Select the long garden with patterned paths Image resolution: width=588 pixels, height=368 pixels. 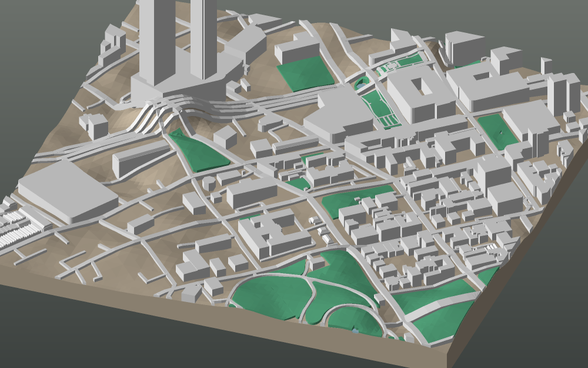381,108
